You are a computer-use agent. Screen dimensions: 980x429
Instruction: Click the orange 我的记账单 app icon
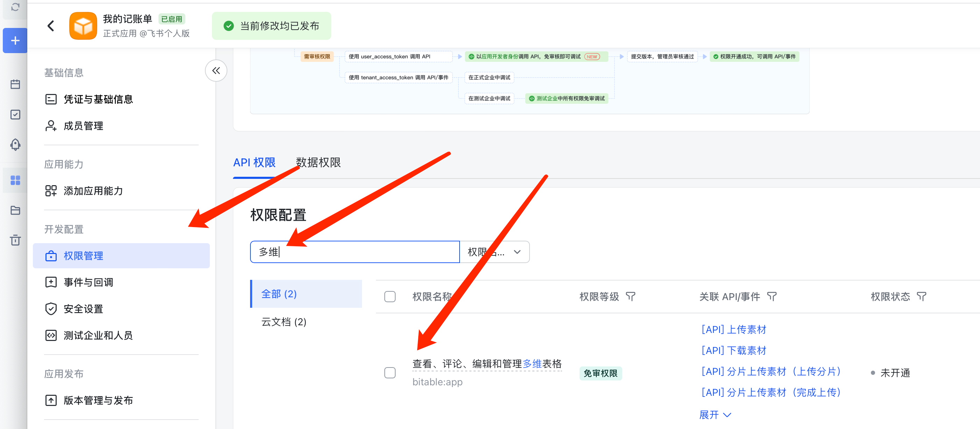coord(83,26)
